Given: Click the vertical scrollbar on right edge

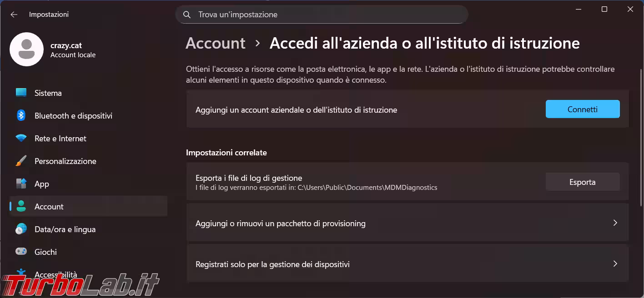Looking at the screenshot, I should (x=640, y=136).
